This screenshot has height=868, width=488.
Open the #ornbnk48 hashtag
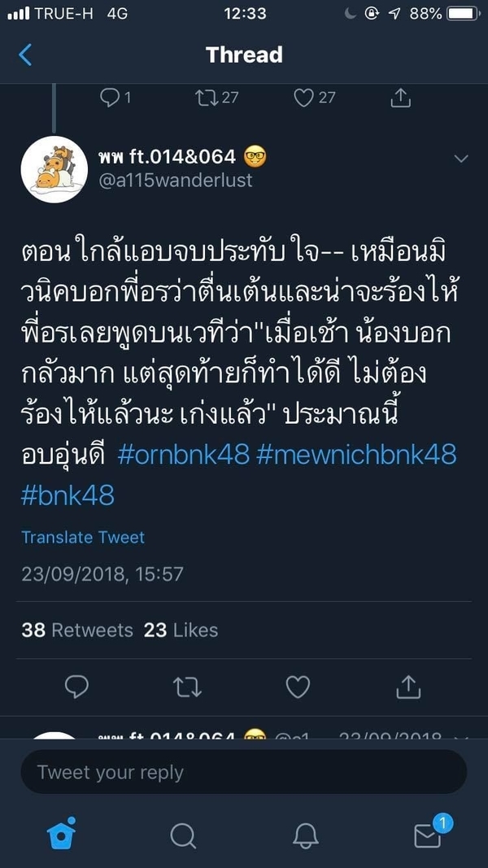click(184, 455)
